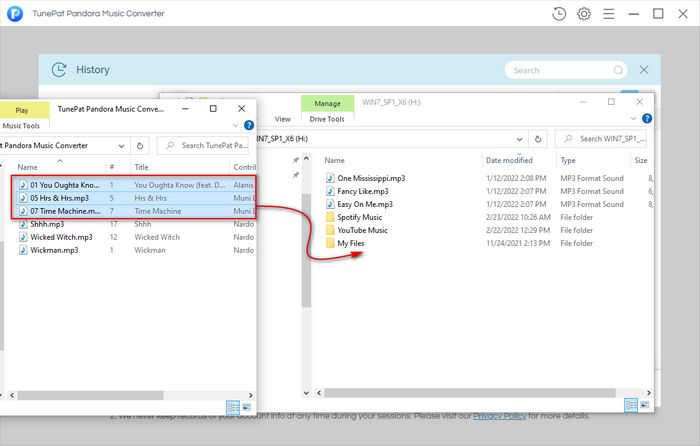This screenshot has width=700, height=446.
Task: Switch to large icons view in left Explorer window
Action: pos(246,407)
